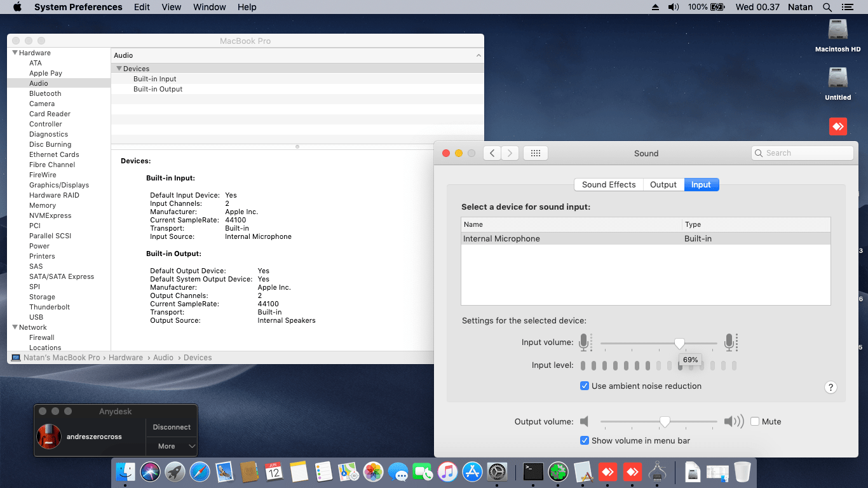Go forward in Sound preferences
Viewport: 868px width, 488px height.
coord(510,153)
